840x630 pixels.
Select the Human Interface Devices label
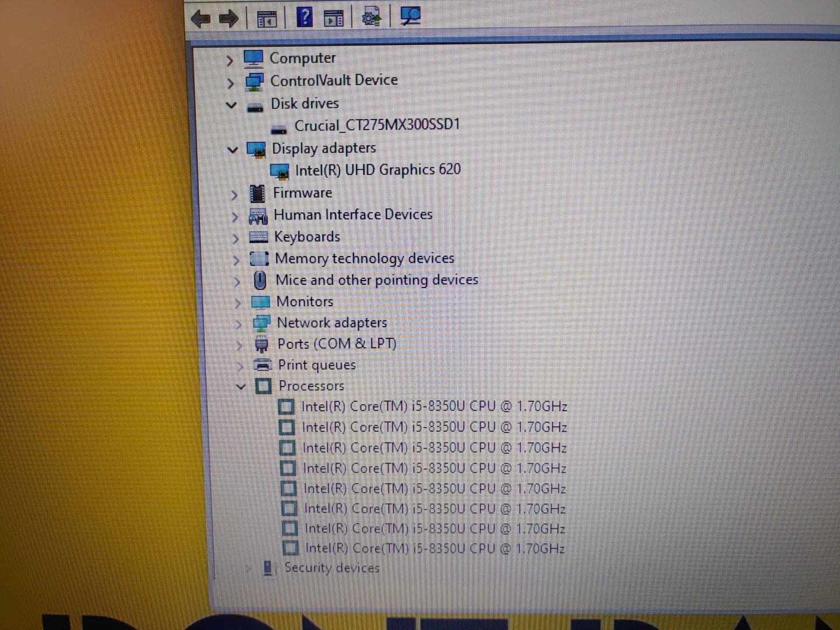(353, 215)
